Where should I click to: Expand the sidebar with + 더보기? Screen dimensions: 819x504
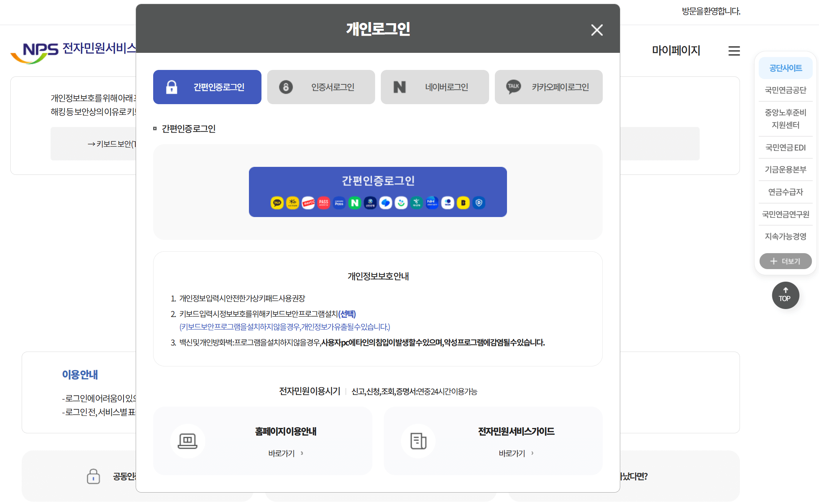786,261
